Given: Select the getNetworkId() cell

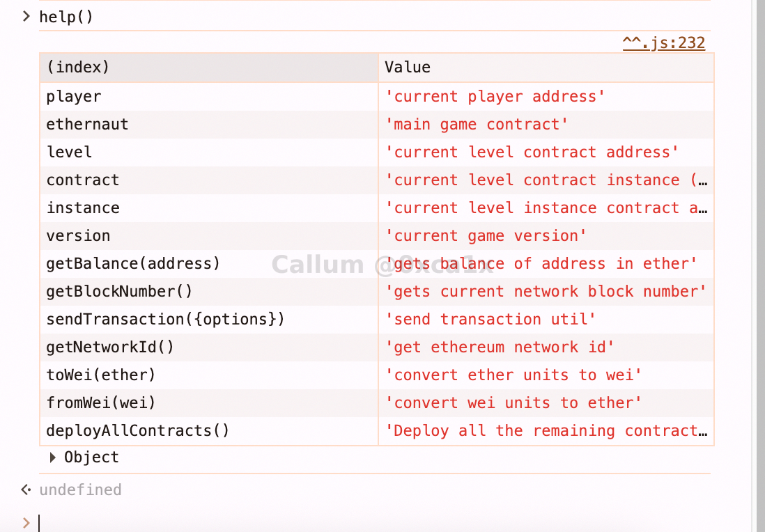Looking at the screenshot, I should pyautogui.click(x=209, y=347).
